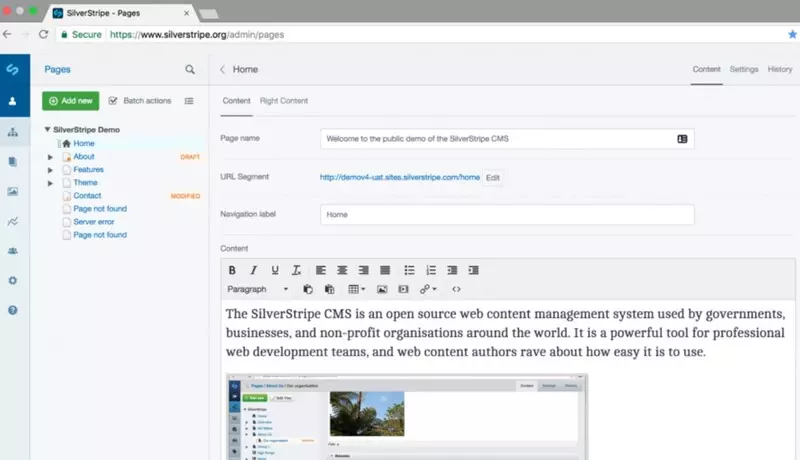The height and width of the screenshot is (460, 800).
Task: Click the paste icon in editor toolbar
Action: (x=308, y=289)
